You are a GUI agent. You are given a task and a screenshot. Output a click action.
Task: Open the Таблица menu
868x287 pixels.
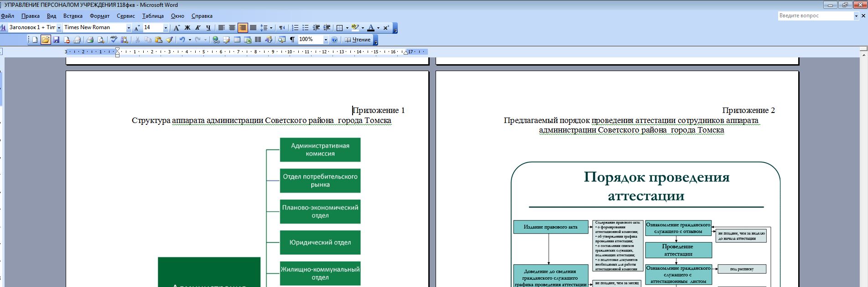[153, 16]
